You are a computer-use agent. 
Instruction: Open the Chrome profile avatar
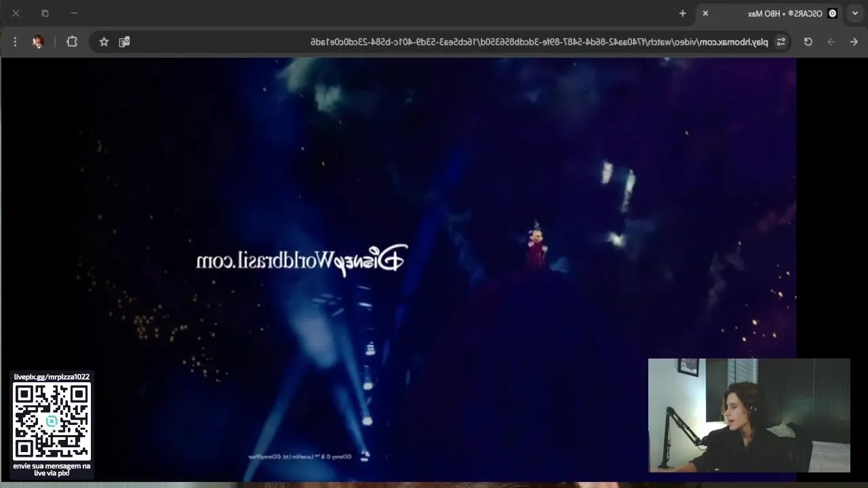[x=38, y=42]
